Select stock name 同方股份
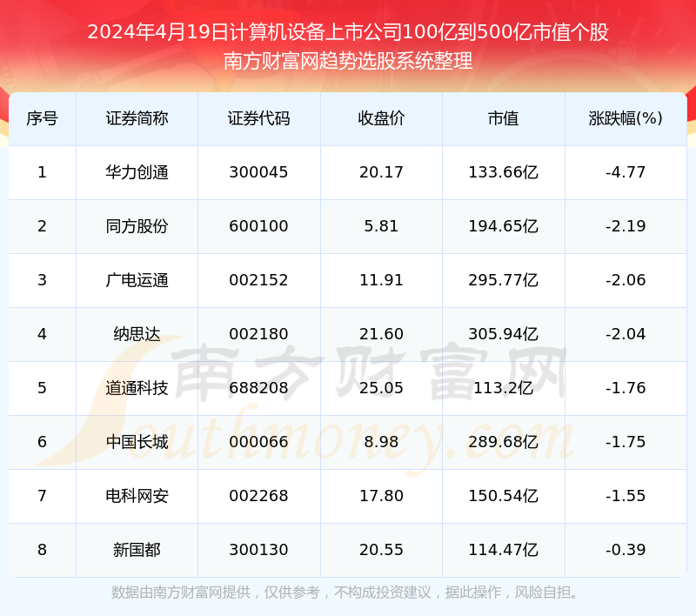This screenshot has height=616, width=696. [137, 226]
